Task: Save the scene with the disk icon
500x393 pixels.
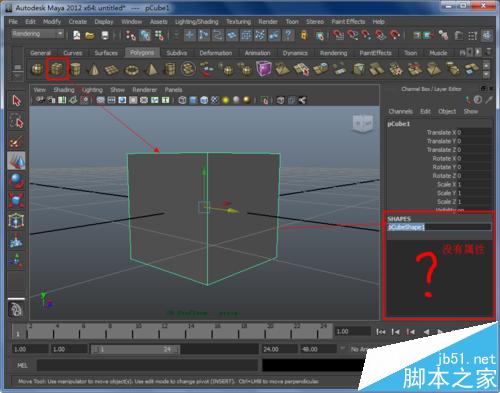Action: [105, 35]
